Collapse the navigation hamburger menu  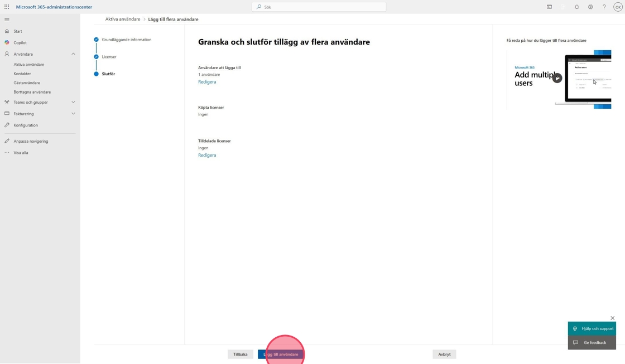pyautogui.click(x=7, y=20)
